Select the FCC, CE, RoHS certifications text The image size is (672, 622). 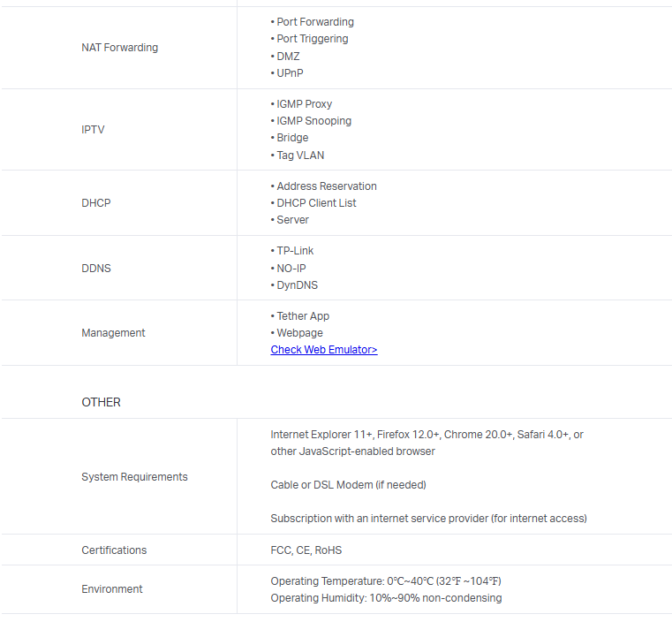point(306,550)
